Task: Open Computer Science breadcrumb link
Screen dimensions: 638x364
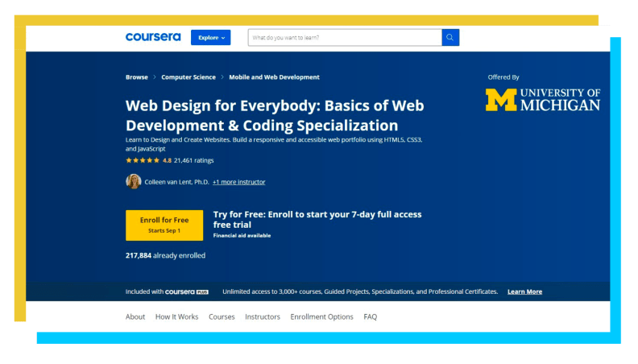Action: (188, 77)
